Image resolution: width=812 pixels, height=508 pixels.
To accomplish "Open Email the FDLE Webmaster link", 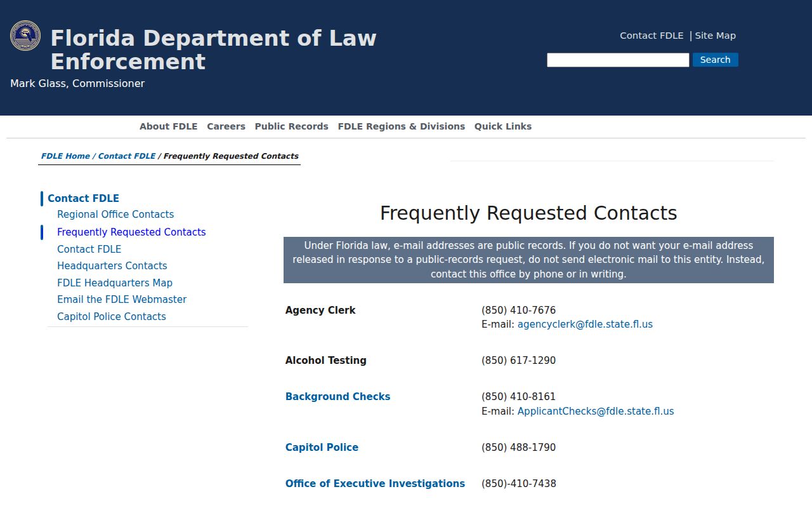I will [122, 300].
